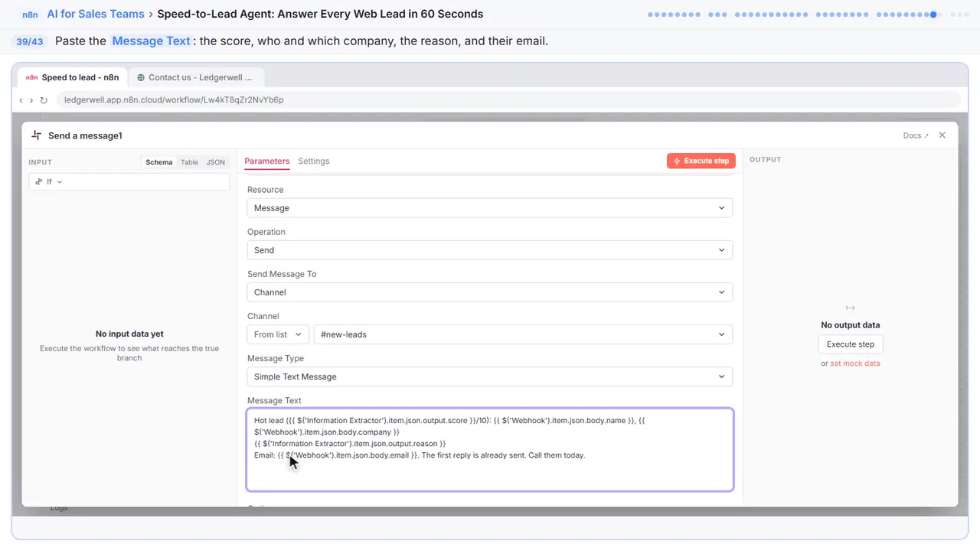Click the set mock data link
Screen dimensions: 980x551
coord(855,364)
